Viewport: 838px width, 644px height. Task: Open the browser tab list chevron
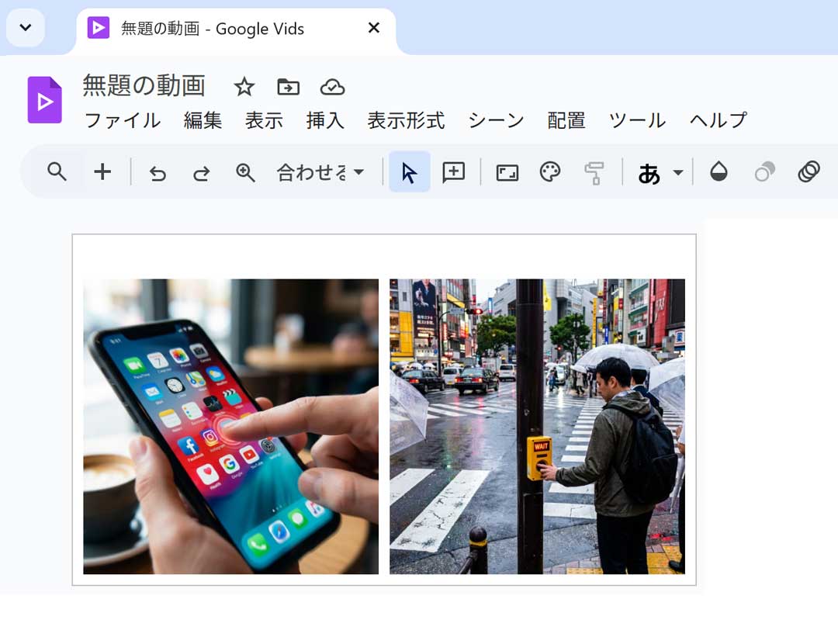coord(26,28)
